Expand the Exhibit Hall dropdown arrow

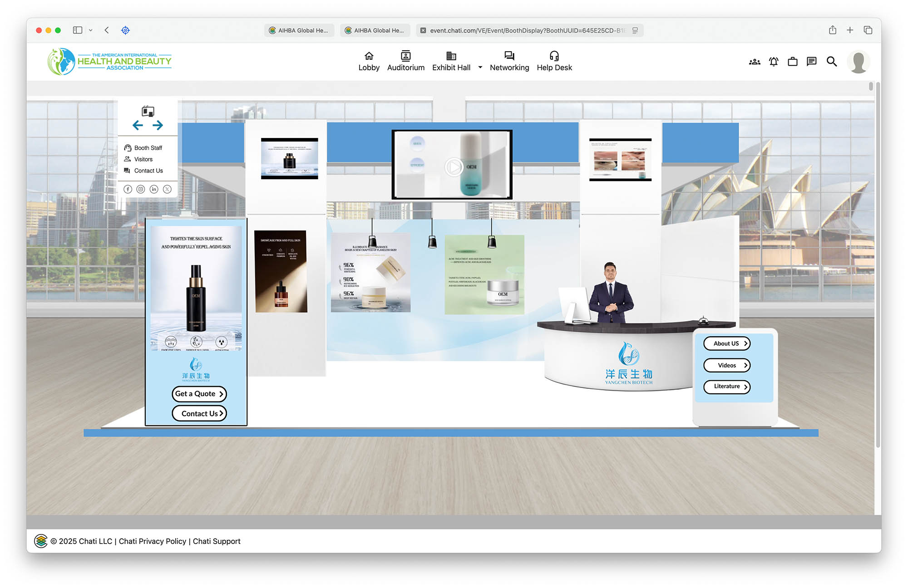pos(480,67)
